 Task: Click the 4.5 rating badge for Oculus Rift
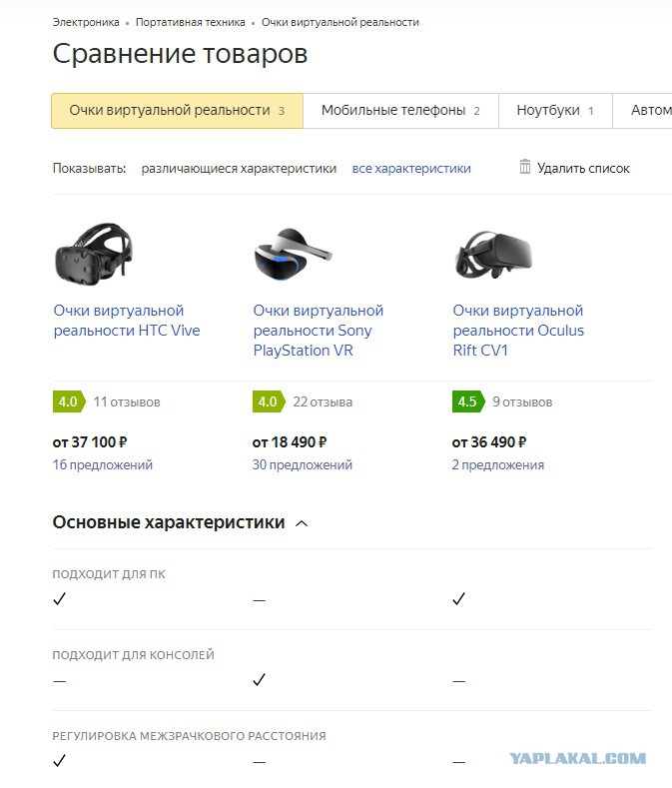(468, 401)
